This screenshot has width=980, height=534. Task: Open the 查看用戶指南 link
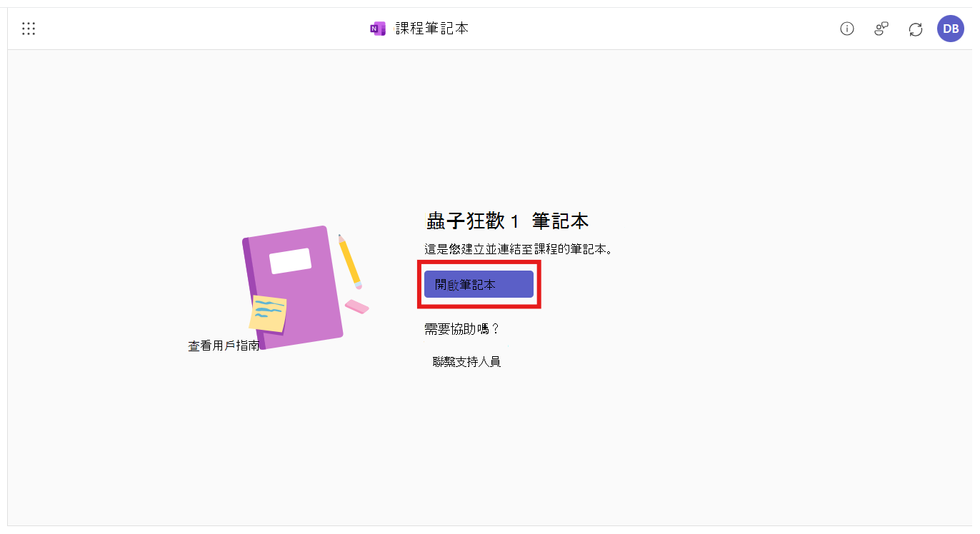pos(224,346)
